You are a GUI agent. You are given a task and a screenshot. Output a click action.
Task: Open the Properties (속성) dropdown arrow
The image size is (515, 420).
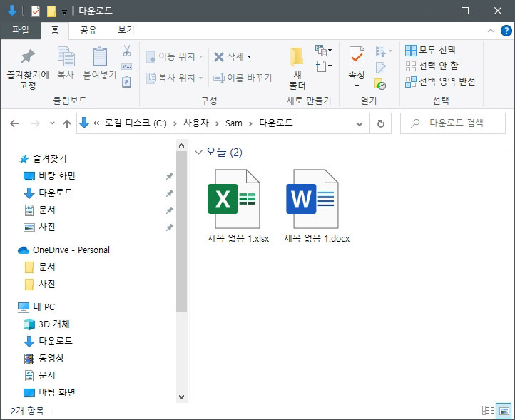(x=357, y=86)
